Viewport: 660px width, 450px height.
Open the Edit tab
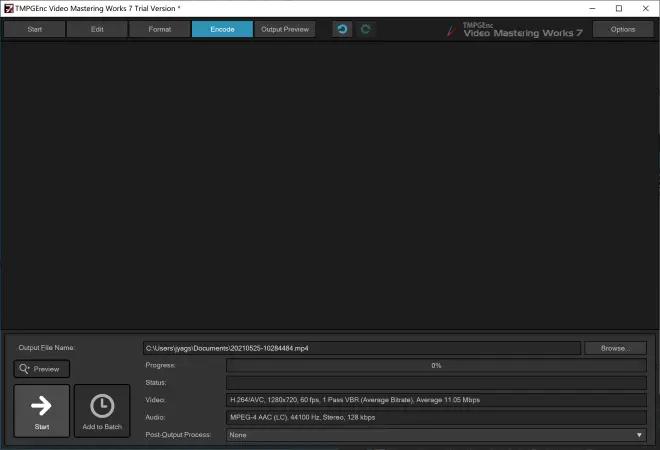pos(97,29)
